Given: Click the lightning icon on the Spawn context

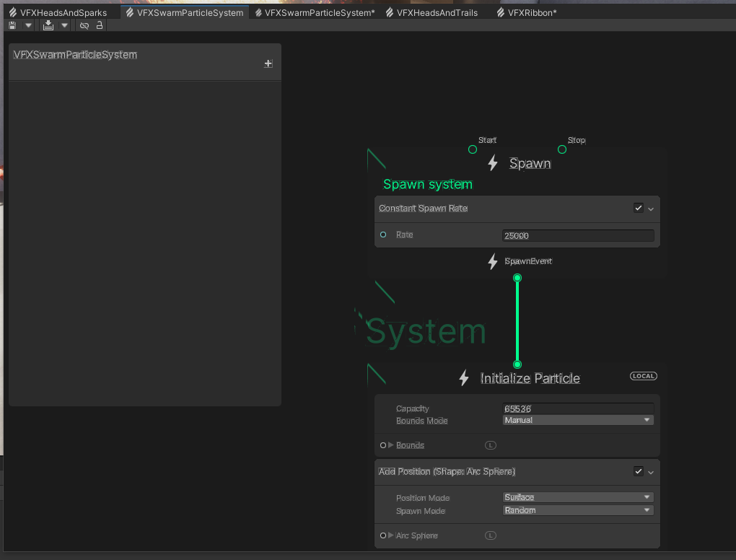Looking at the screenshot, I should [x=493, y=163].
